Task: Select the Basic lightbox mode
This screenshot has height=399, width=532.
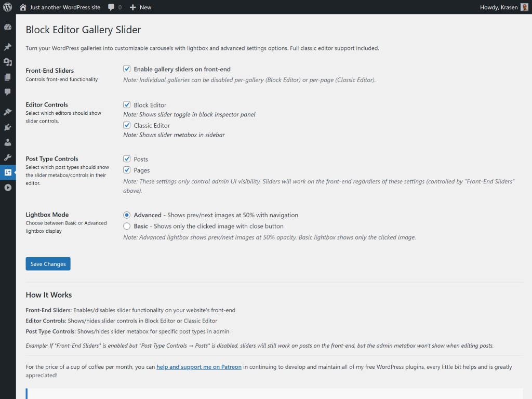Action: (x=127, y=226)
